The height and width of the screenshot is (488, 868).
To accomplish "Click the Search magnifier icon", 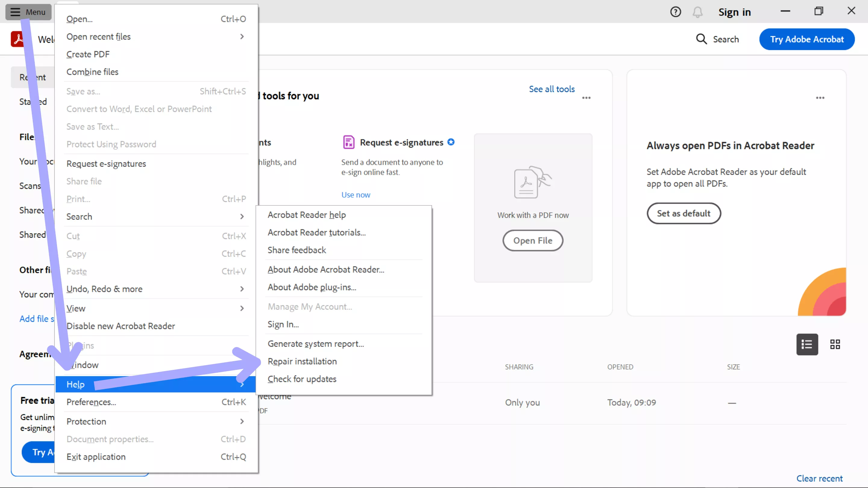I will [x=701, y=39].
